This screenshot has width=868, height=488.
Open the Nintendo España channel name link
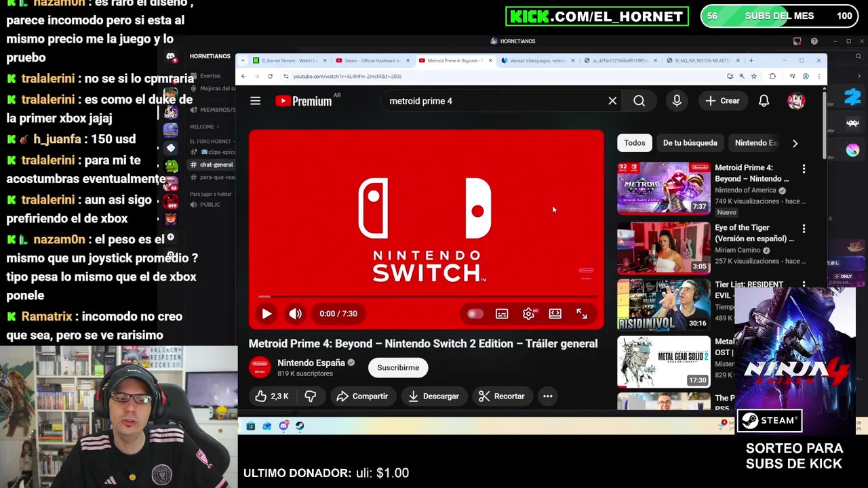[311, 363]
